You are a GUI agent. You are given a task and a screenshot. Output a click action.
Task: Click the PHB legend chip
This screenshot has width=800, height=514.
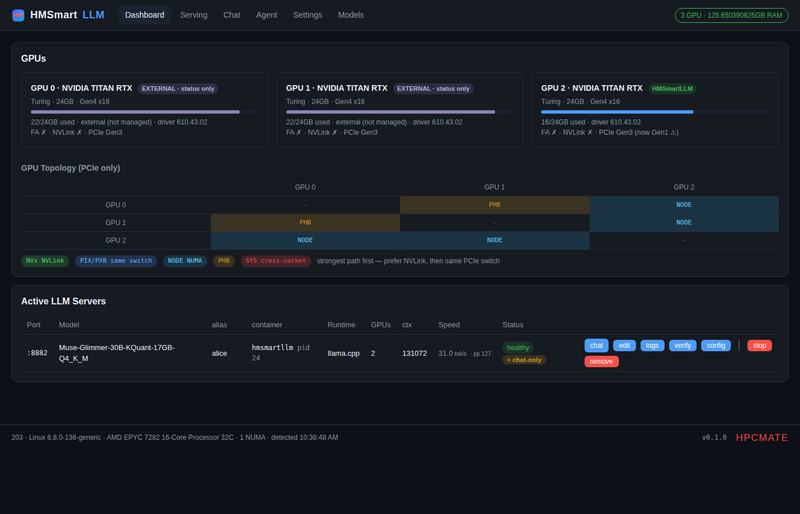[223, 261]
